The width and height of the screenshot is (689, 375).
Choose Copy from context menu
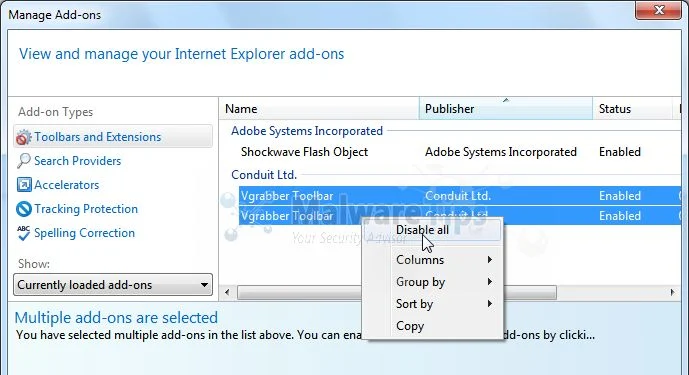tap(433, 326)
